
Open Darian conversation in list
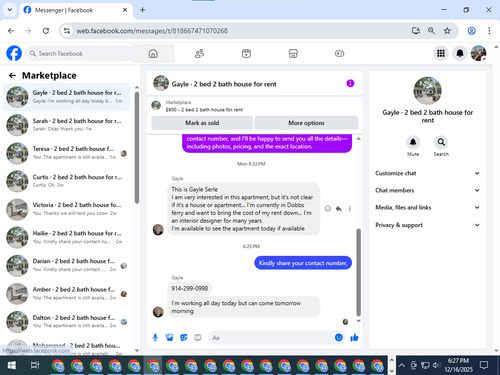(66, 265)
